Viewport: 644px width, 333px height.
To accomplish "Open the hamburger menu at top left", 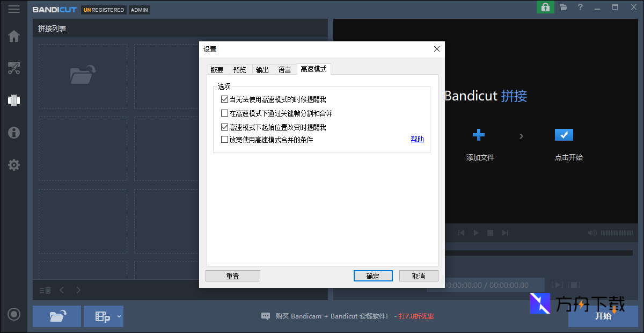I will (14, 9).
